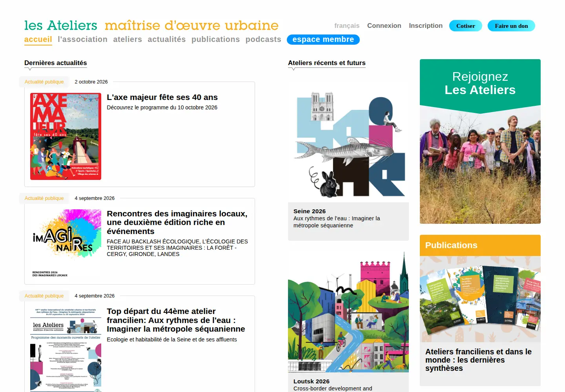Open the Loutsk 2026 workshop title
The height and width of the screenshot is (392, 565).
tap(312, 381)
